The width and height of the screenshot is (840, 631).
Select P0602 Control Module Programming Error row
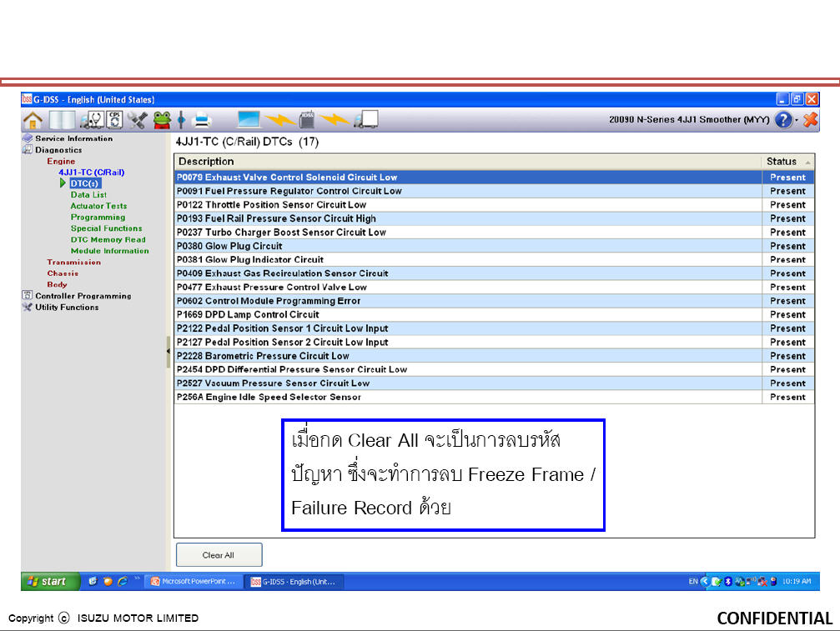[x=494, y=301]
